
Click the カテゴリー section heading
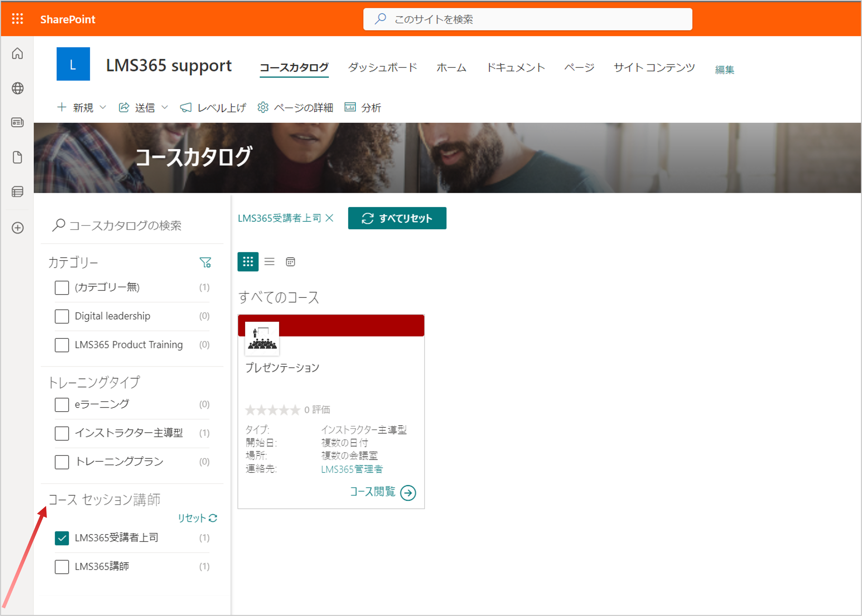pyautogui.click(x=73, y=262)
